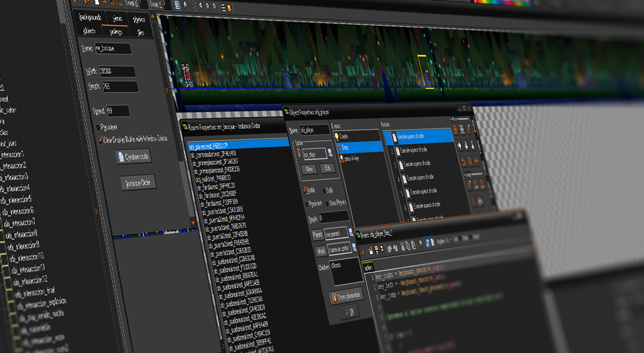Image resolution: width=644 pixels, height=353 pixels.
Task: Select obj_interaccion7 in resource tree
Action: point(19,223)
